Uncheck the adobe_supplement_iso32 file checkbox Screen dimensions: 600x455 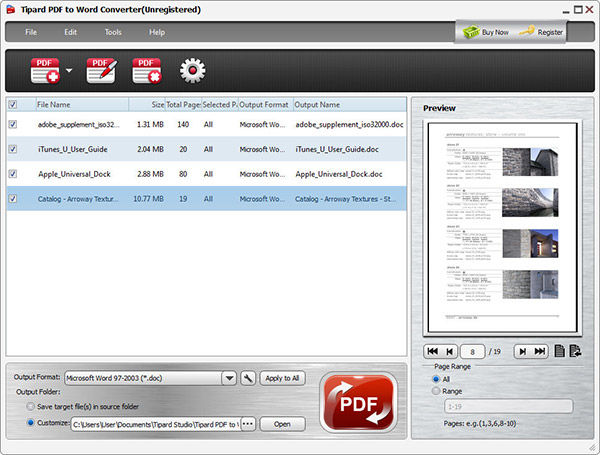pyautogui.click(x=13, y=124)
